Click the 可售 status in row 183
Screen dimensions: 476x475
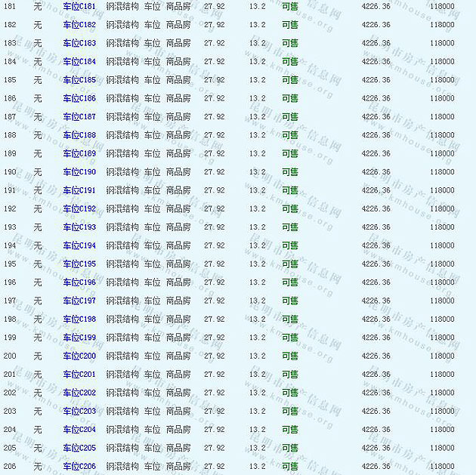(x=289, y=43)
